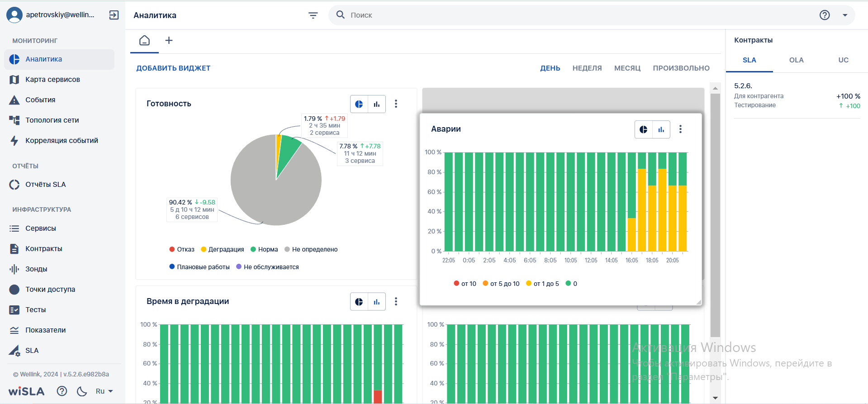
Task: Switch Время в деградации to pie chart view
Action: [359, 302]
